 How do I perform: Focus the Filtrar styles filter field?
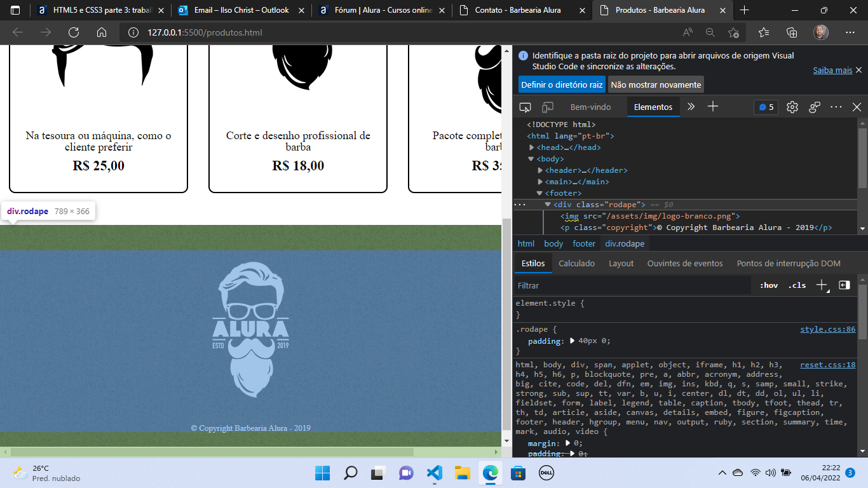632,286
